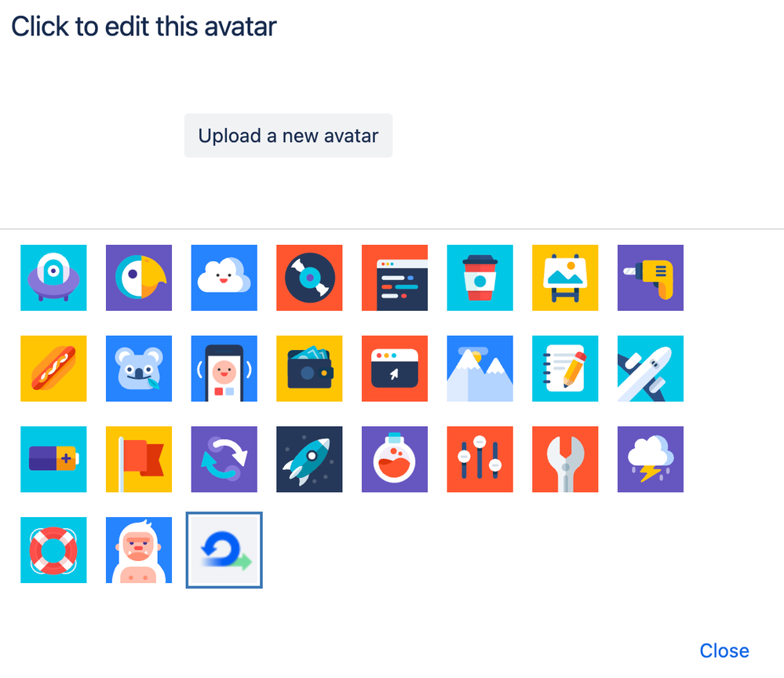Select the red flag avatar

click(x=139, y=459)
